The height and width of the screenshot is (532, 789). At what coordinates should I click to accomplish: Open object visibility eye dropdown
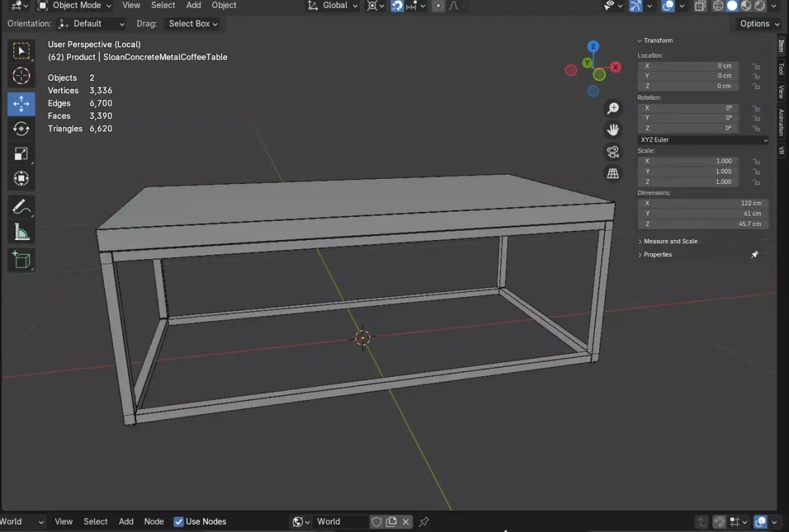pyautogui.click(x=613, y=5)
